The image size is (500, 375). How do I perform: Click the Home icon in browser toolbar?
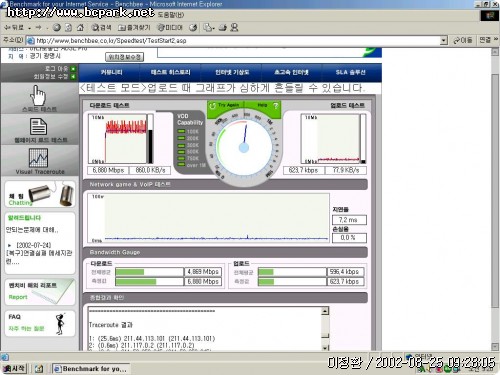[x=80, y=28]
